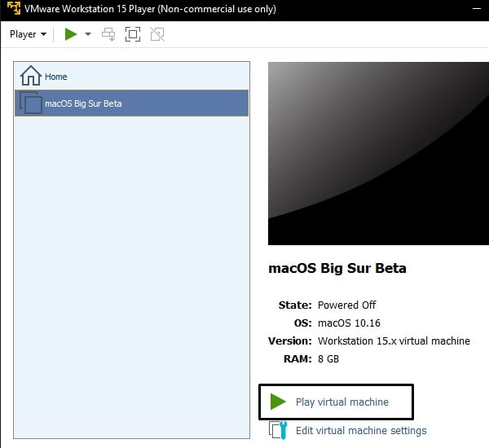Click the State: label
The height and width of the screenshot is (448, 489).
pyautogui.click(x=295, y=305)
